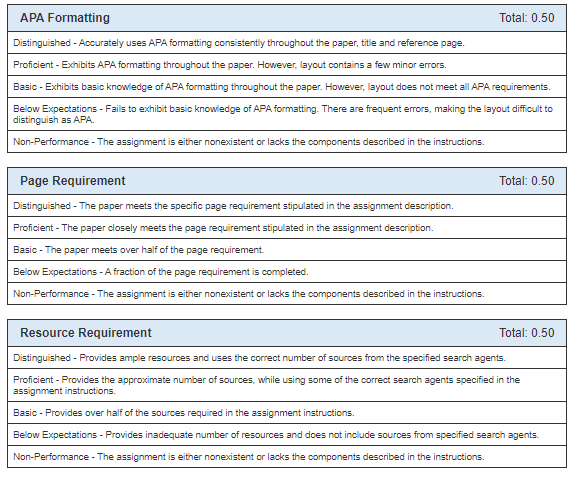
Task: Choose Distinguished row for Resource Requirement
Action: [x=287, y=358]
